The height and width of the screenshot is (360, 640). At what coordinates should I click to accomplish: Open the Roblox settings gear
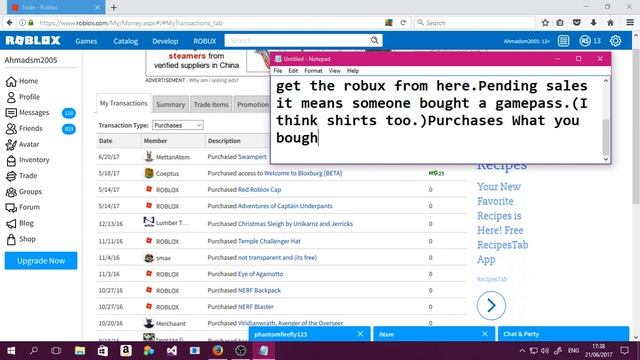615,41
